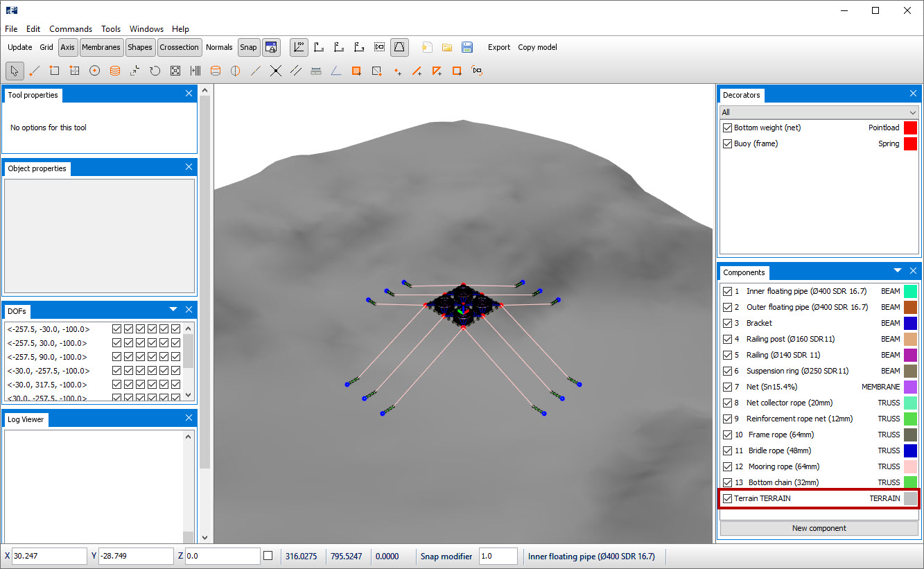Switch to the isometric 3D view
Viewport: 924px width, 569px height.
(x=299, y=47)
